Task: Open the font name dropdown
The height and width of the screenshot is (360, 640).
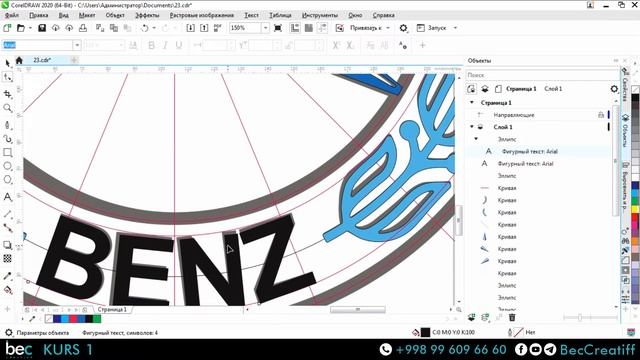Action: click(77, 45)
